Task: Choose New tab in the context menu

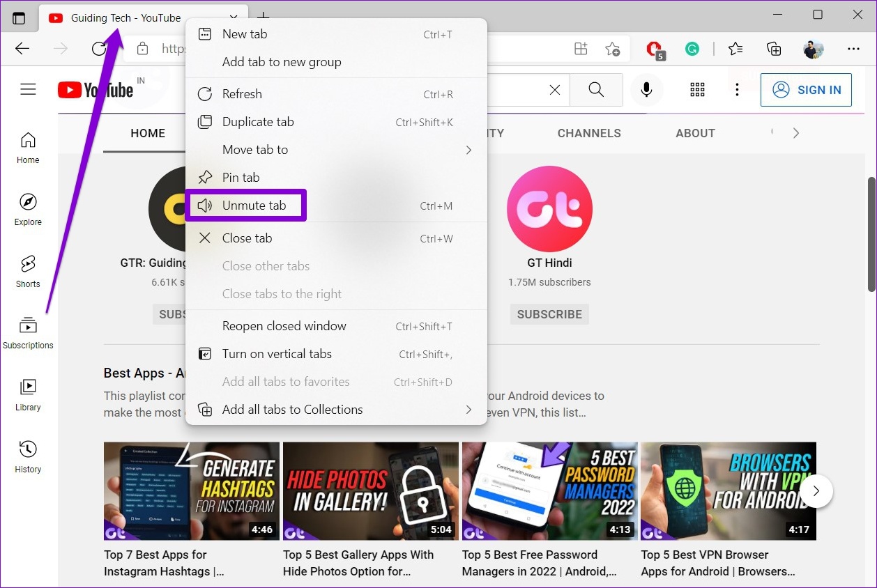Action: coord(336,34)
